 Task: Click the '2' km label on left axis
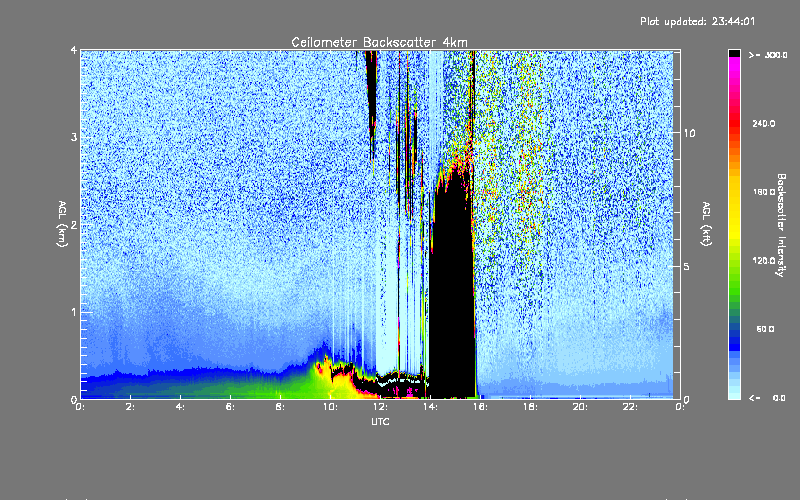click(74, 224)
